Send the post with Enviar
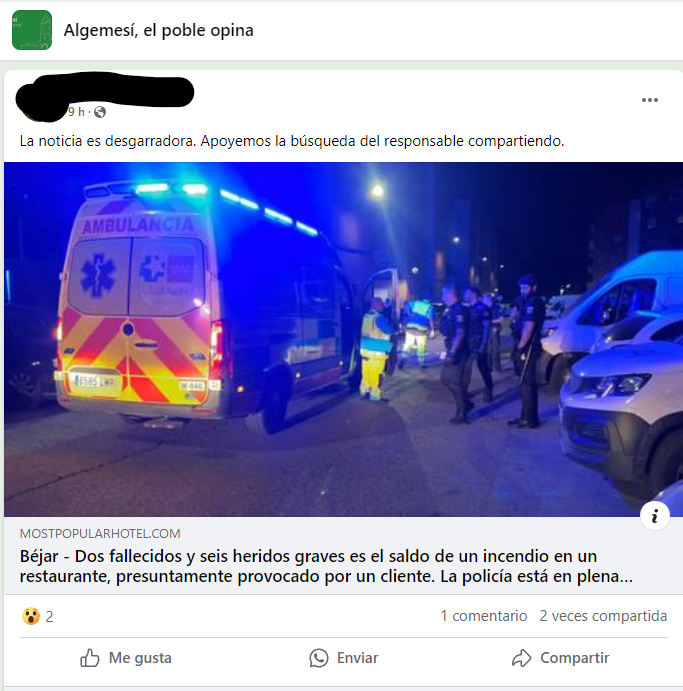 344,658
